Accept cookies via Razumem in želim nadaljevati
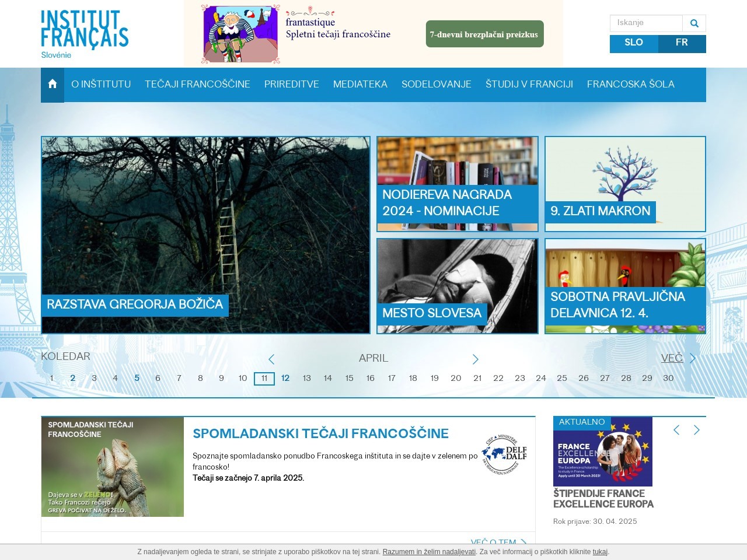Image resolution: width=747 pixels, height=560 pixels. [x=429, y=552]
